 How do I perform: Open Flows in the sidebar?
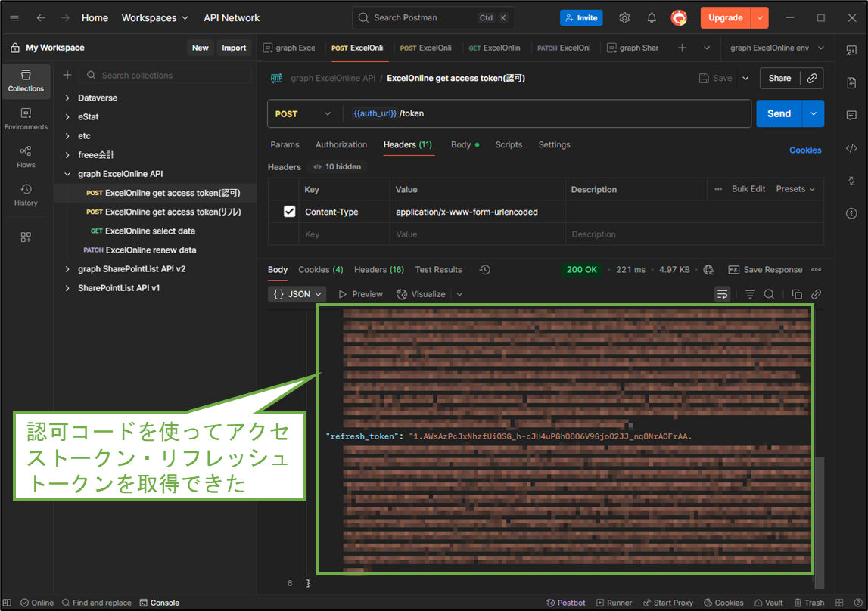pyautogui.click(x=26, y=157)
